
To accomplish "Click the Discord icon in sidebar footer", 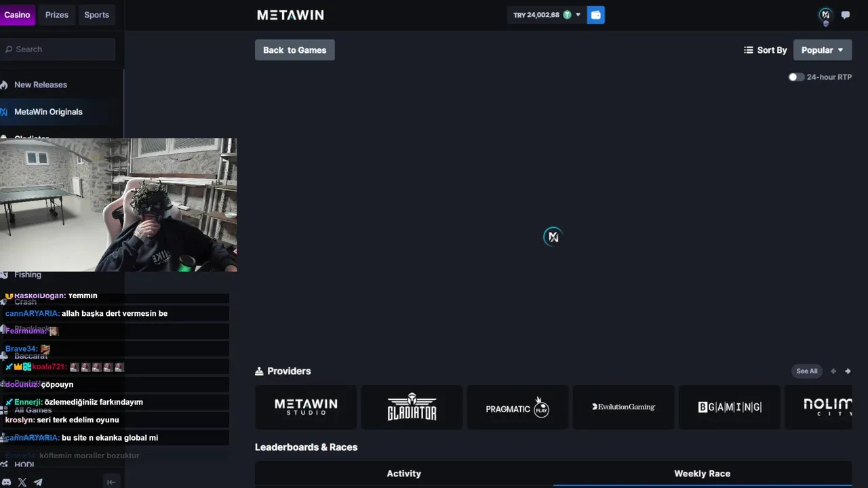I will pyautogui.click(x=7, y=482).
